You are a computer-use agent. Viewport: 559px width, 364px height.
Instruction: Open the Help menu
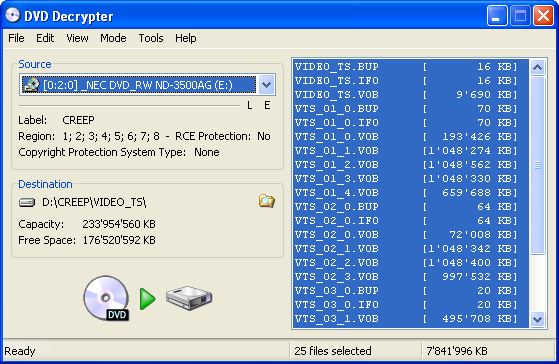point(185,38)
